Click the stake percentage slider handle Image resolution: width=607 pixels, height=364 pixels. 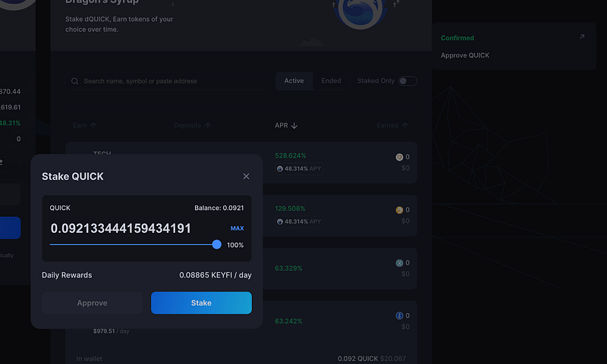click(217, 244)
